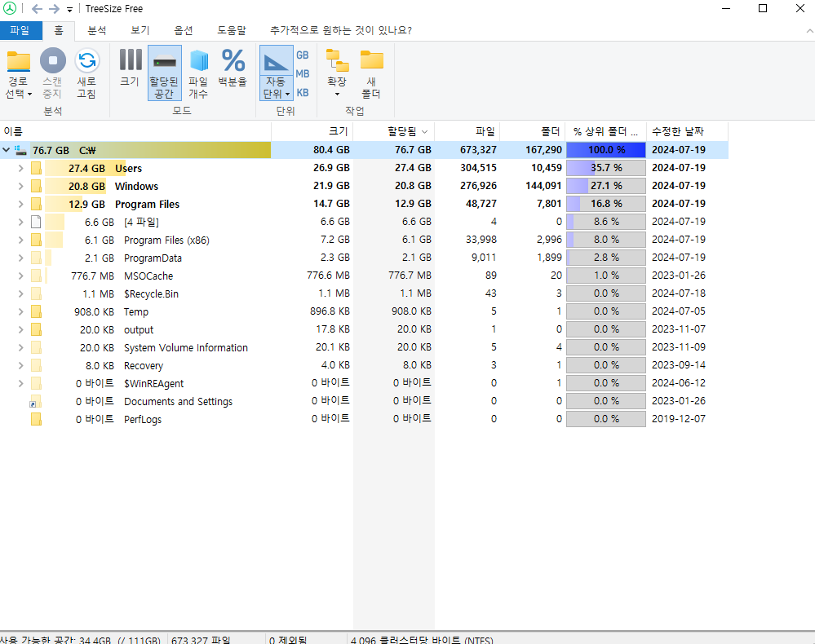Open the 파일 menu tab
This screenshot has height=644, width=815.
(20, 30)
